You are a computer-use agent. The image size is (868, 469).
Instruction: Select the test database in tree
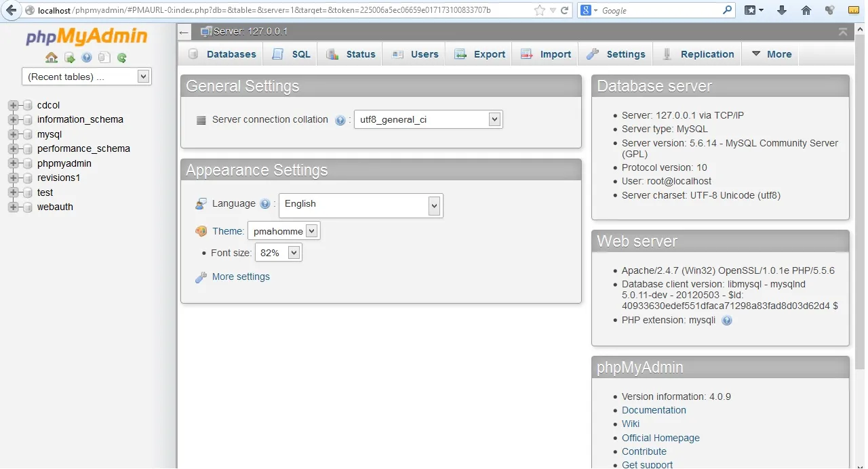(x=45, y=193)
